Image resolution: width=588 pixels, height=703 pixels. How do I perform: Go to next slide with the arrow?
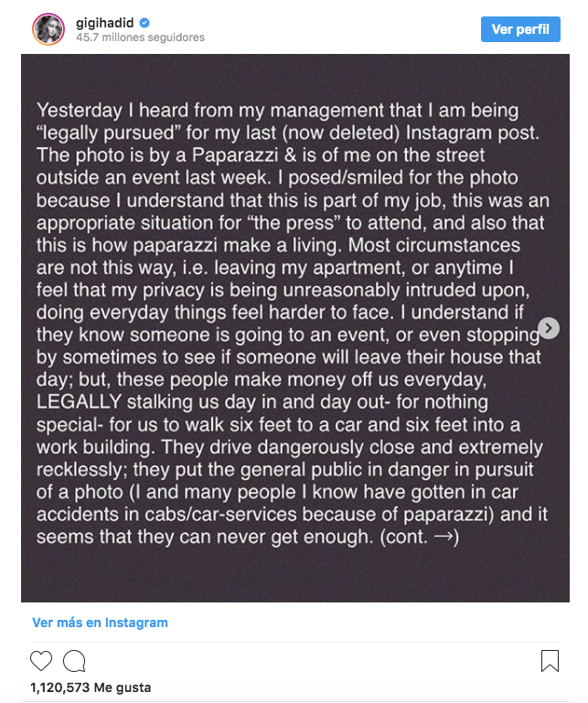click(x=549, y=328)
